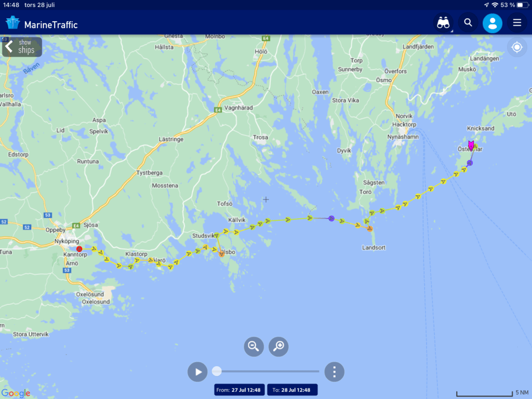Open the From date 27 Jul picker
Image resolution: width=532 pixels, height=399 pixels.
[x=240, y=390]
